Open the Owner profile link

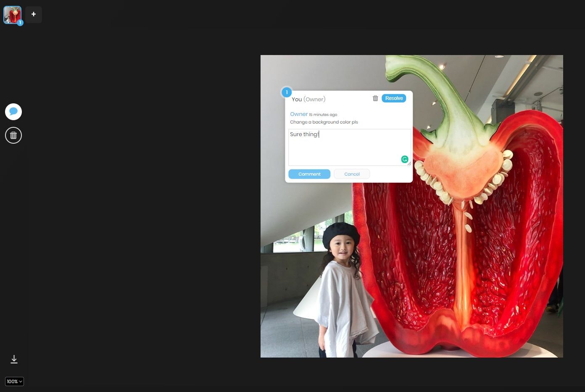[x=299, y=114]
